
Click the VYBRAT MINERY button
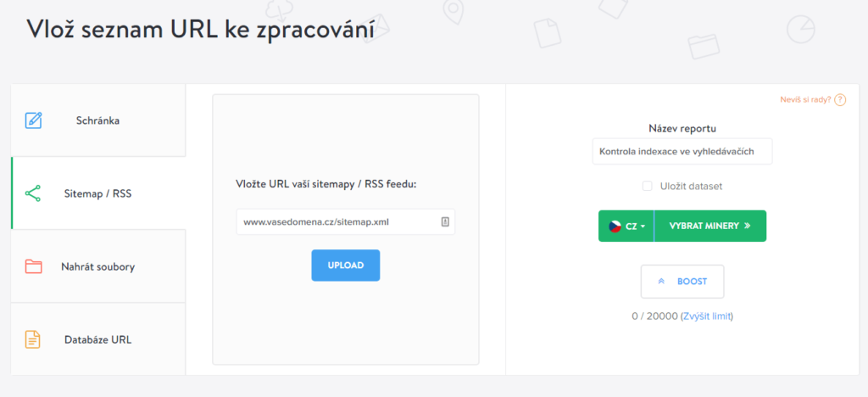[x=710, y=226]
